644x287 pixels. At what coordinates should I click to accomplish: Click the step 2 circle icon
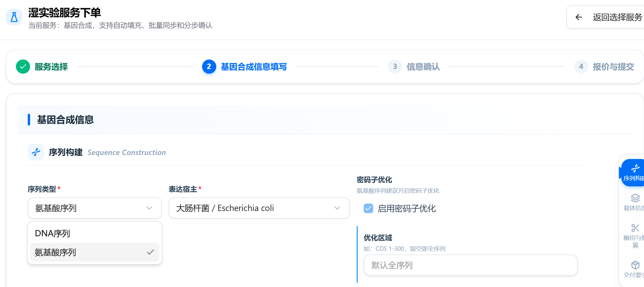[209, 67]
